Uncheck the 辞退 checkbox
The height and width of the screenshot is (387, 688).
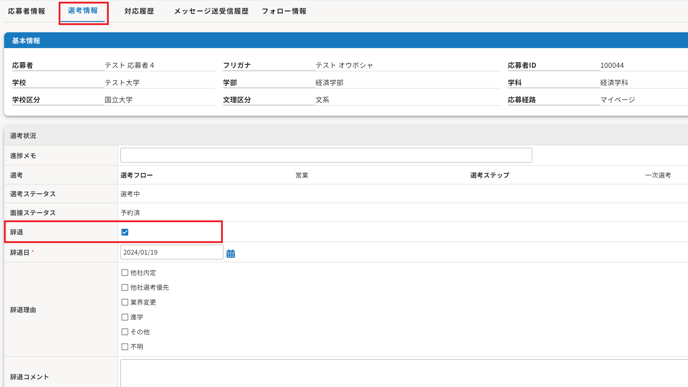coord(125,232)
